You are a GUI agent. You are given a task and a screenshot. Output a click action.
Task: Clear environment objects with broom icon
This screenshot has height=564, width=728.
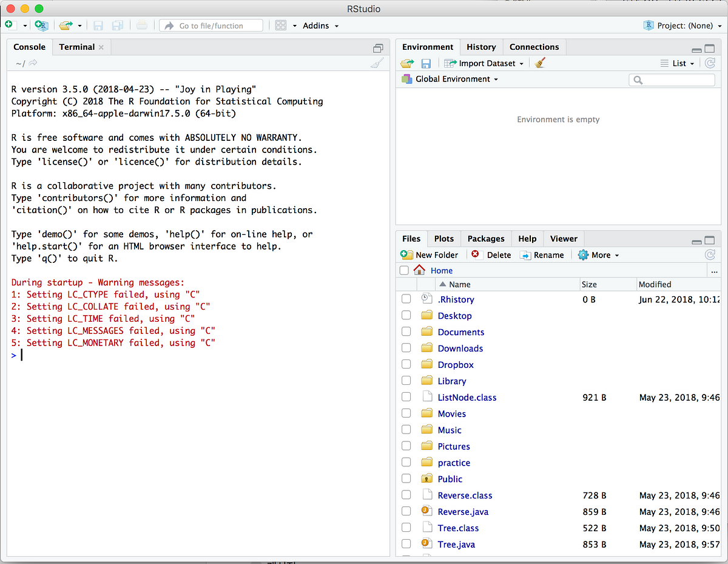(x=540, y=63)
